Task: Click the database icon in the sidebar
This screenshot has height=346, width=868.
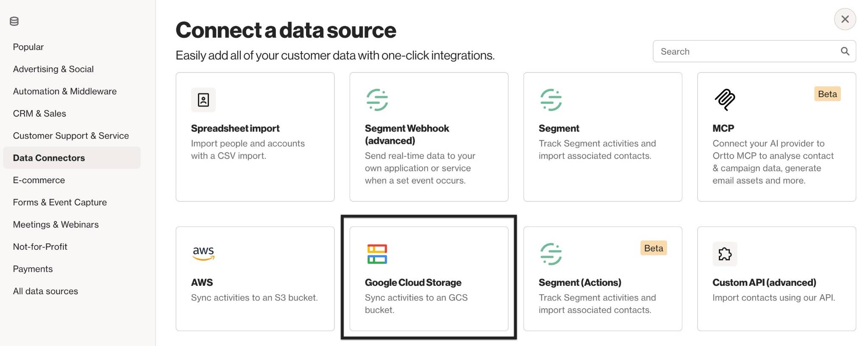Action: [14, 21]
